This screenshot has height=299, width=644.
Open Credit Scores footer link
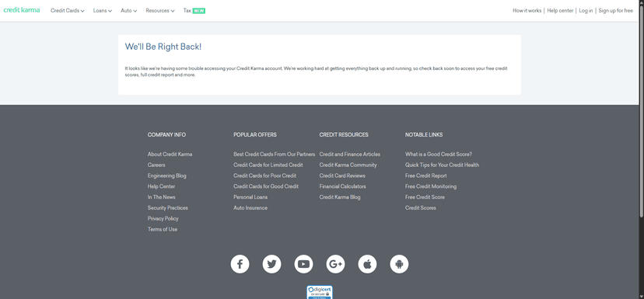(x=421, y=208)
